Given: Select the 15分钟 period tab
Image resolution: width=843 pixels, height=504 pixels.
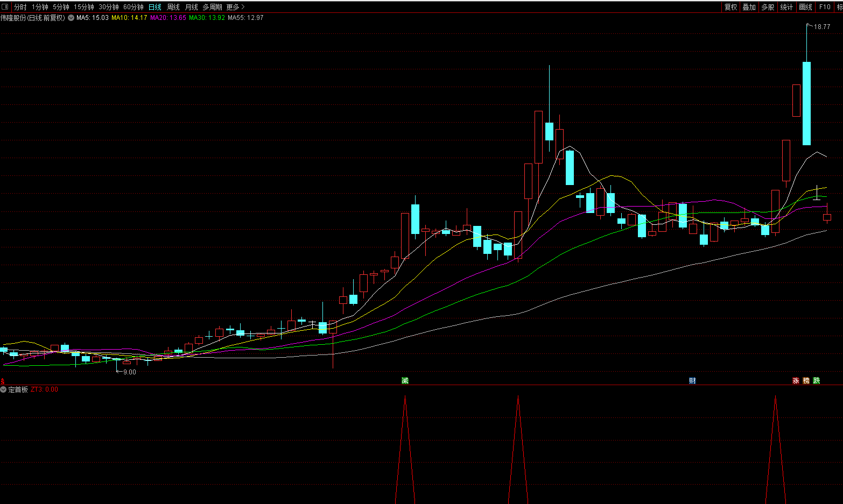Looking at the screenshot, I should point(84,7).
